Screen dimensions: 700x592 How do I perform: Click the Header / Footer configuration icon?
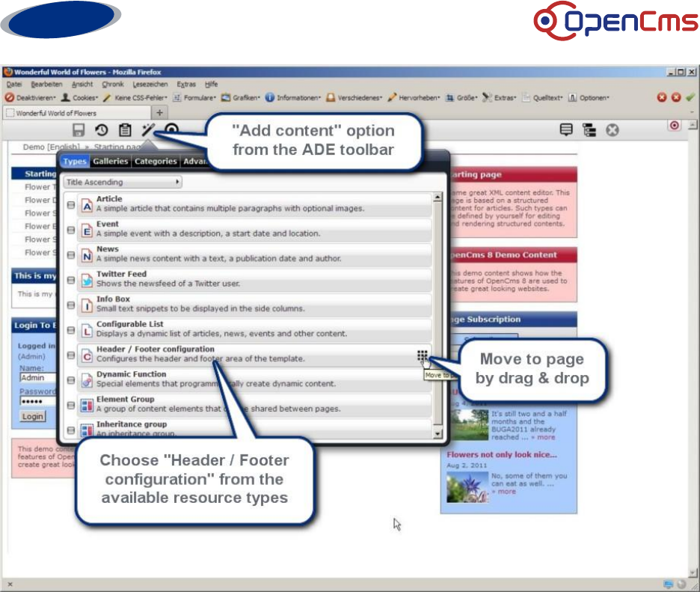(87, 356)
